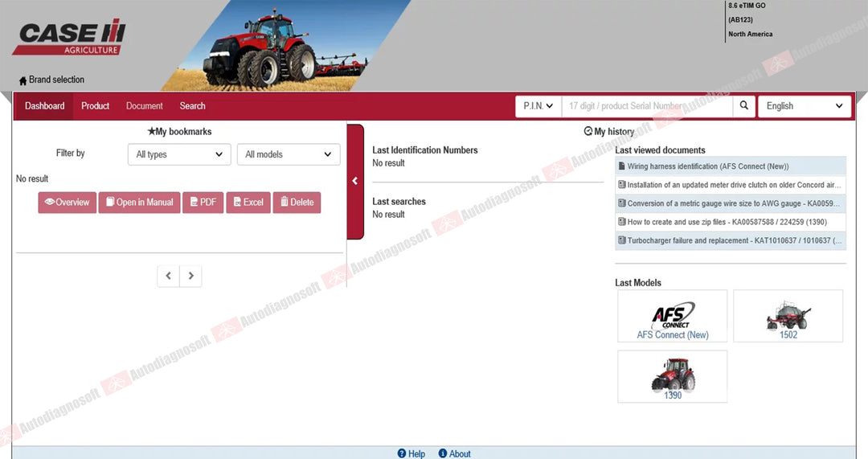868x459 pixels.
Task: Expand the All types filter dropdown
Action: (x=179, y=154)
